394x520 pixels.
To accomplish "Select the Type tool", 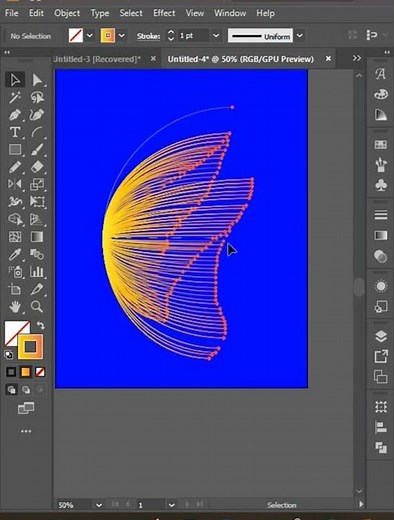I will (x=15, y=132).
